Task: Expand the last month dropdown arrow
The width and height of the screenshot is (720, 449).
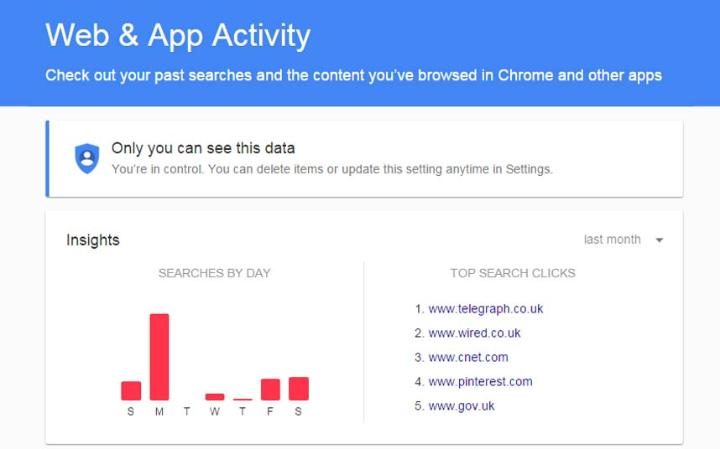Action: [659, 240]
